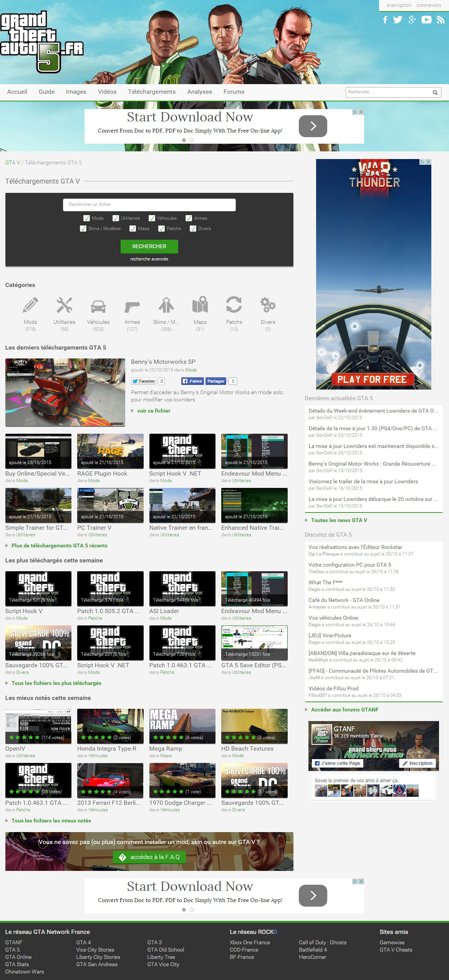
Task: Tweet the Benny's Motorworks SP file
Action: pyautogui.click(x=144, y=381)
